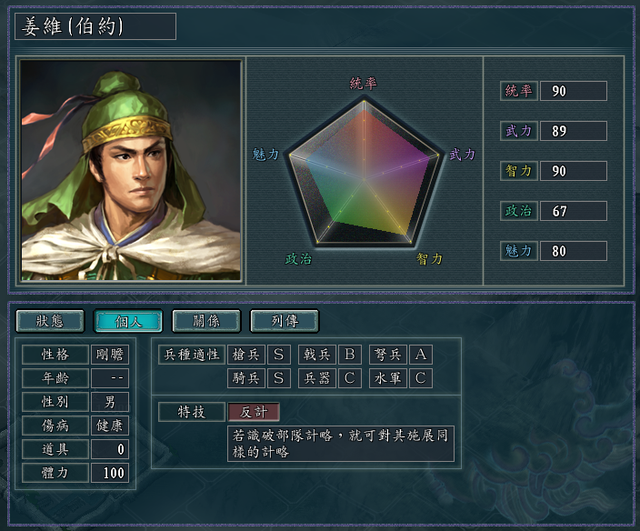Click the 騎兵 troop type cell
Image resolution: width=640 pixels, height=531 pixels.
[245, 378]
